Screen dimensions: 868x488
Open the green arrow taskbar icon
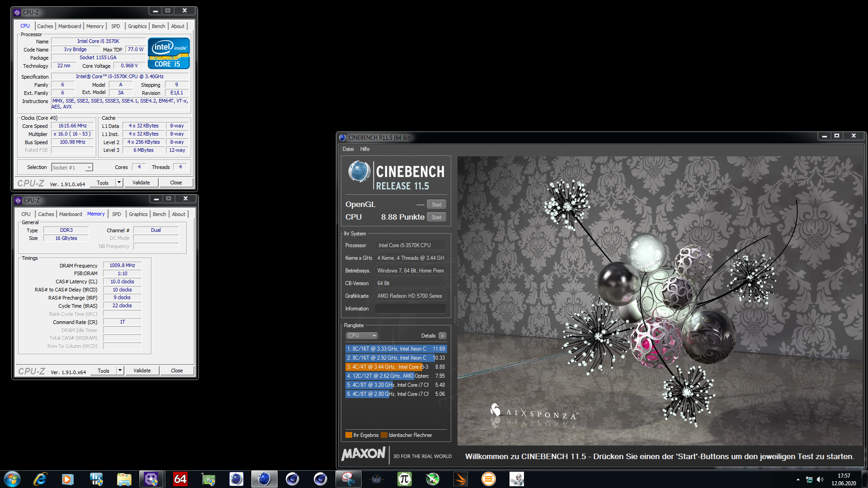[432, 479]
